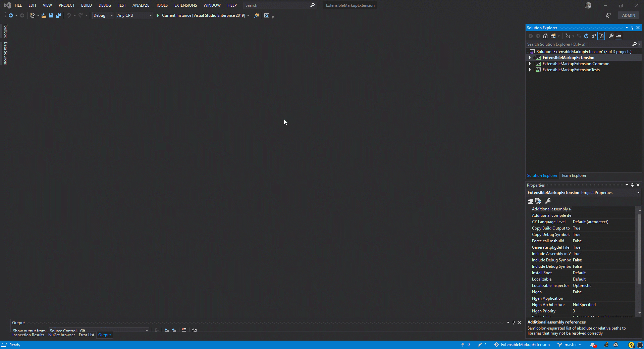Open the Data Sources side tab
This screenshot has height=349, width=644.
click(x=5, y=53)
